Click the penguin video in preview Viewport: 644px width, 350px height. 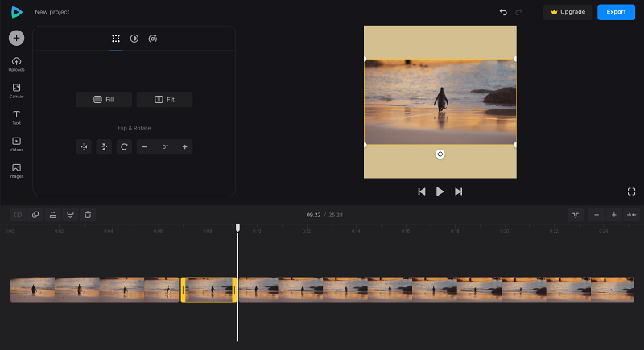(440, 101)
